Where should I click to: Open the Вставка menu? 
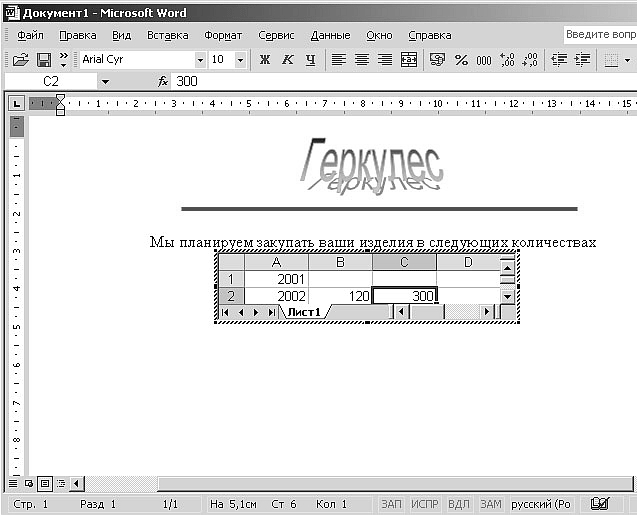coord(167,35)
